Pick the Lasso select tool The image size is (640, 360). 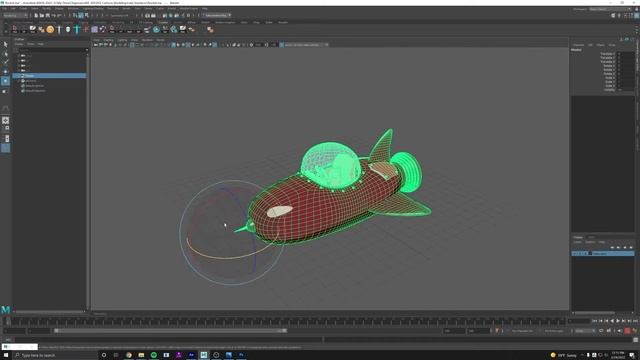pos(5,53)
